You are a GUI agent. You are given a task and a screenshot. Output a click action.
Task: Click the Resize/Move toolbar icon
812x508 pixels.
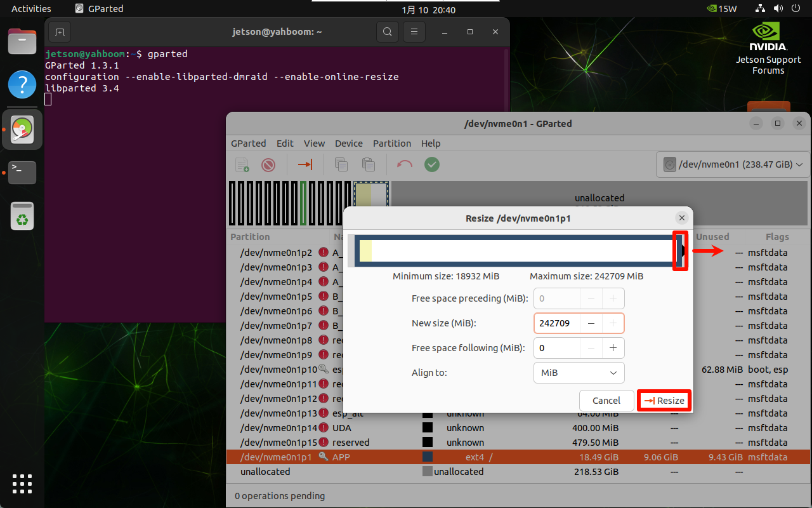tap(305, 164)
